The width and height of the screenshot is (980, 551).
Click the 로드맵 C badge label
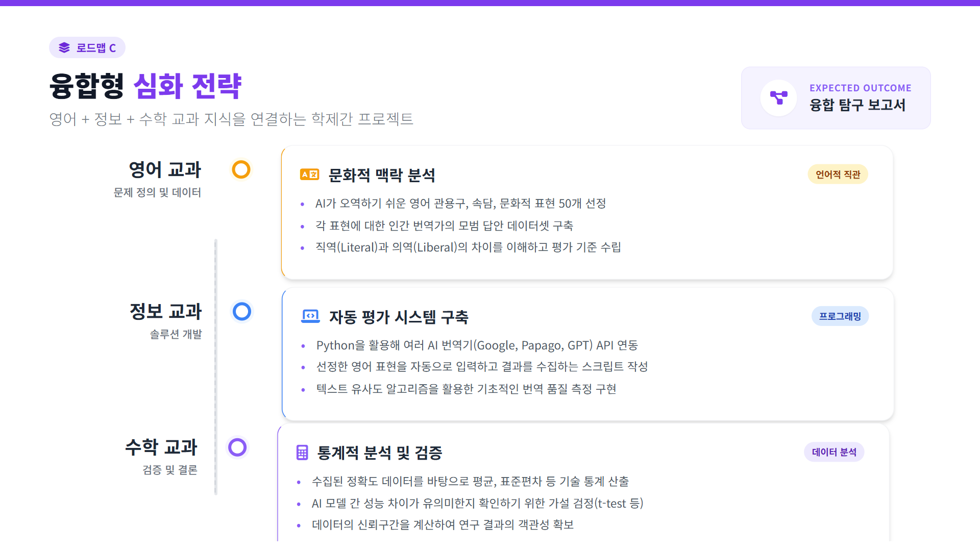pos(96,48)
